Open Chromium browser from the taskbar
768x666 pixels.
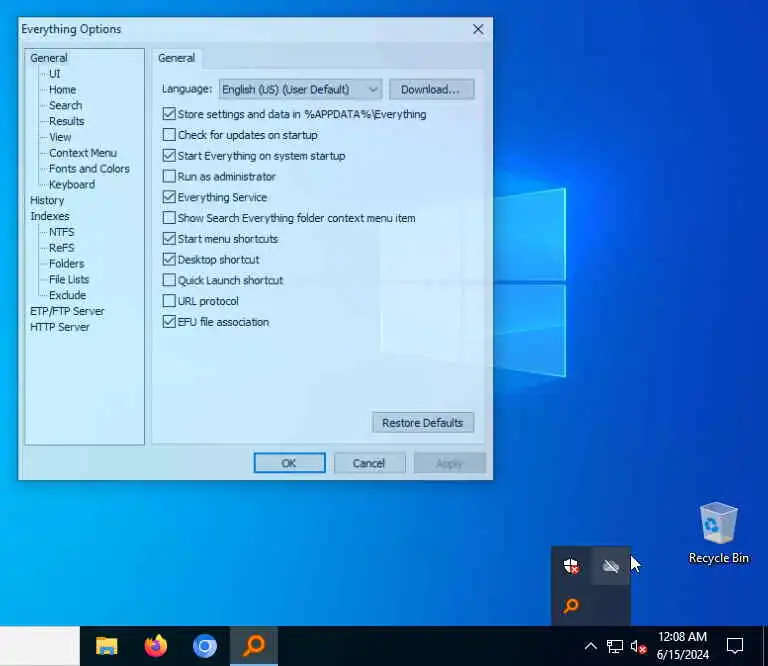[x=205, y=646]
